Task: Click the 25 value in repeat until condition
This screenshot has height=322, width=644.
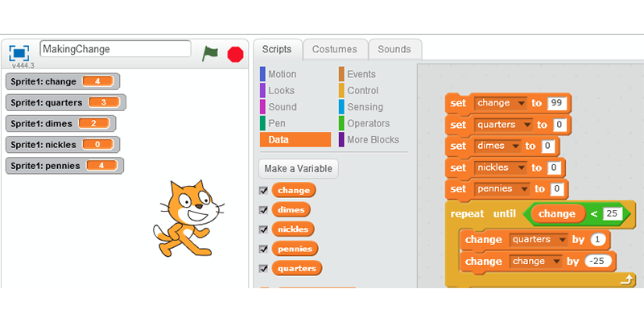Action: [x=613, y=214]
